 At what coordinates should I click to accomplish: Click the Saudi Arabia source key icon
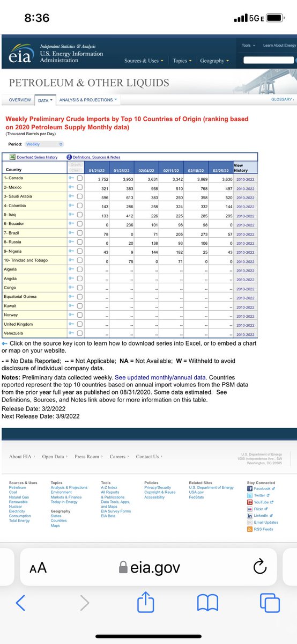(71, 196)
